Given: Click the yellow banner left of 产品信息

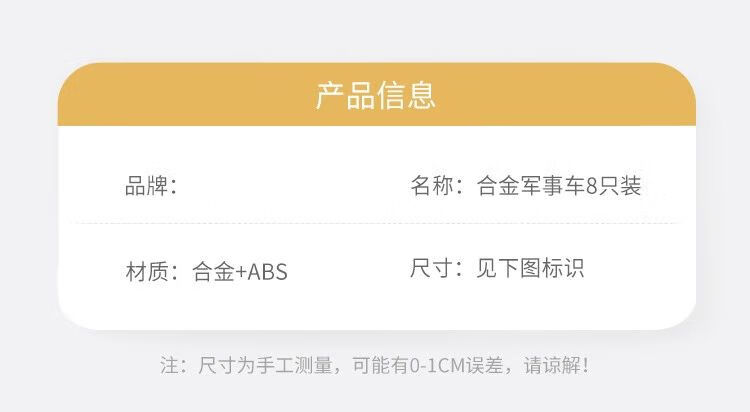Looking at the screenshot, I should click(x=180, y=96).
